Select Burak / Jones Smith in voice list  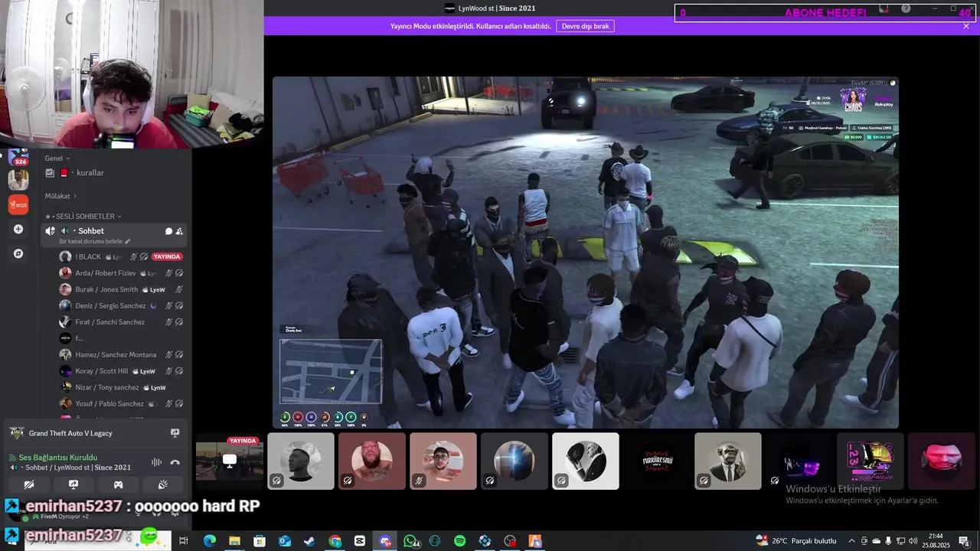point(121,290)
